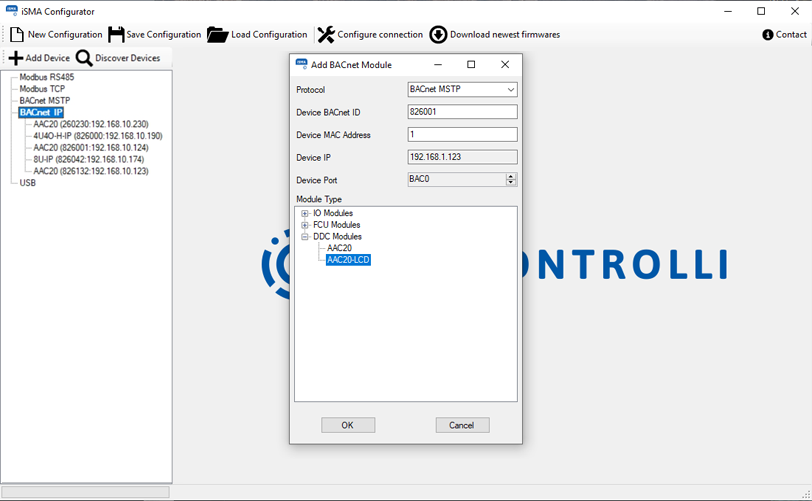Click the Contact info icon
The image size is (812, 501).
[x=768, y=35]
